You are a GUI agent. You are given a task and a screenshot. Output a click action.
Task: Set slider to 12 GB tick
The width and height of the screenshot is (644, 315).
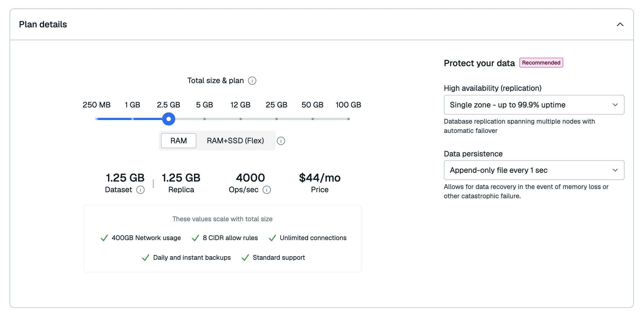tap(240, 119)
